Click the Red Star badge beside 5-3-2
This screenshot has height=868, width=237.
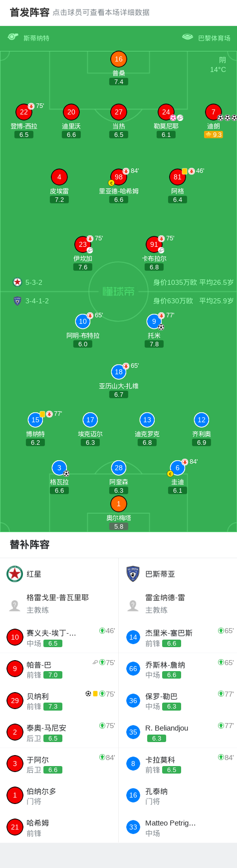point(17,282)
